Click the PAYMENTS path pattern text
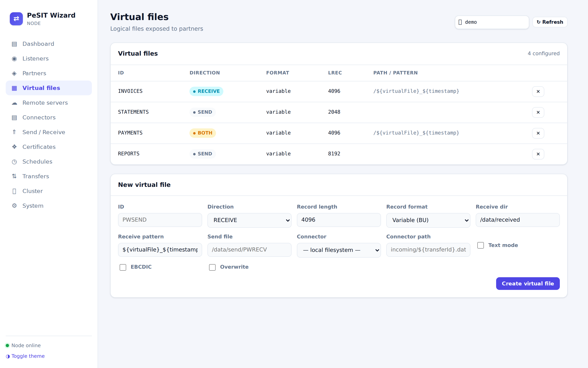The width and height of the screenshot is (588, 368). pos(416,133)
